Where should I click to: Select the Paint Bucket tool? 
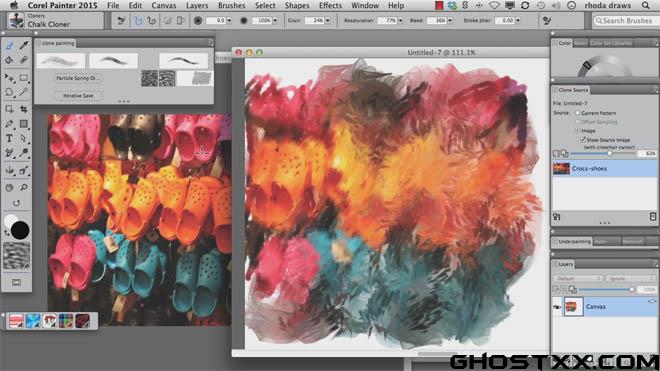[x=9, y=60]
